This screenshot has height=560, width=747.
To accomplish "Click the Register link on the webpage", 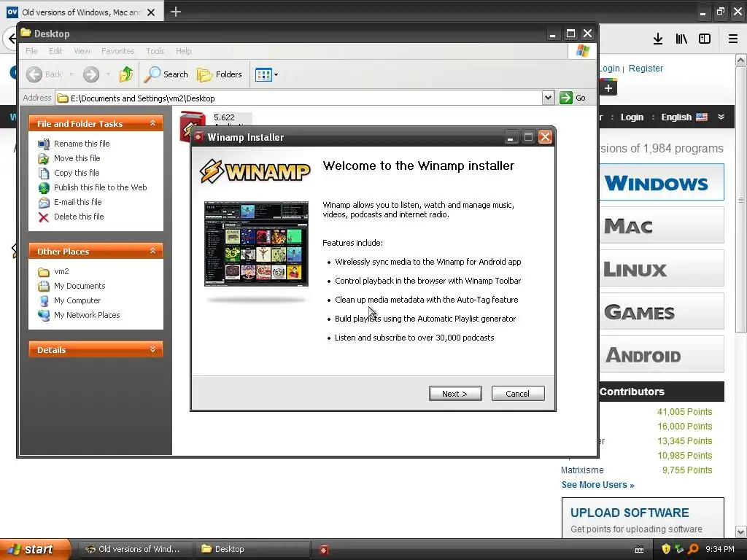I will tap(646, 68).
